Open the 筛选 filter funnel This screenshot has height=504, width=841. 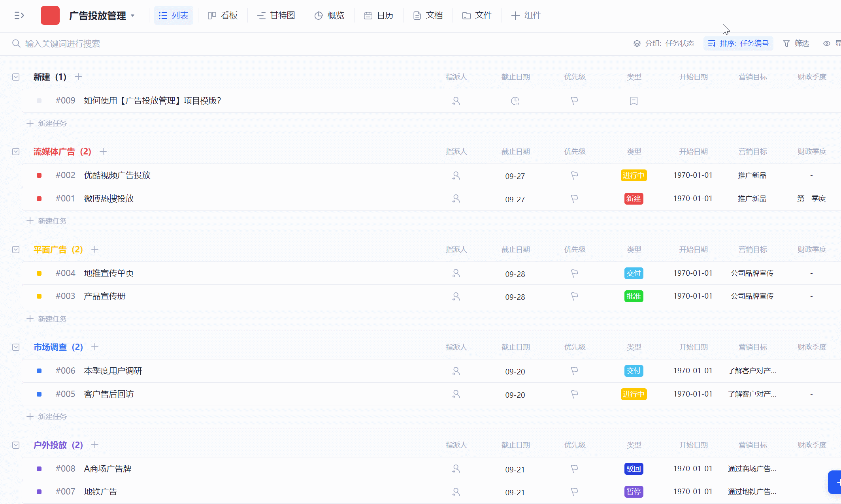pyautogui.click(x=796, y=43)
